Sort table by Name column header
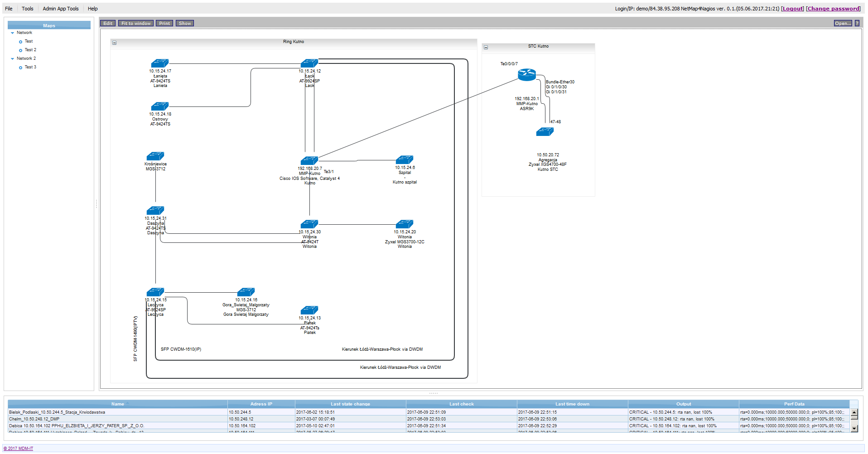The image size is (868, 454). coord(118,404)
